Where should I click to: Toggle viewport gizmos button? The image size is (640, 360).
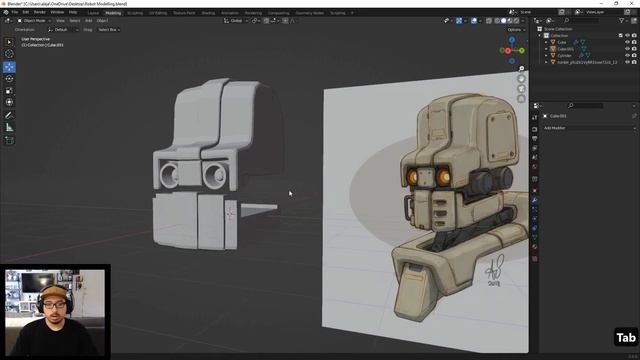[459, 21]
